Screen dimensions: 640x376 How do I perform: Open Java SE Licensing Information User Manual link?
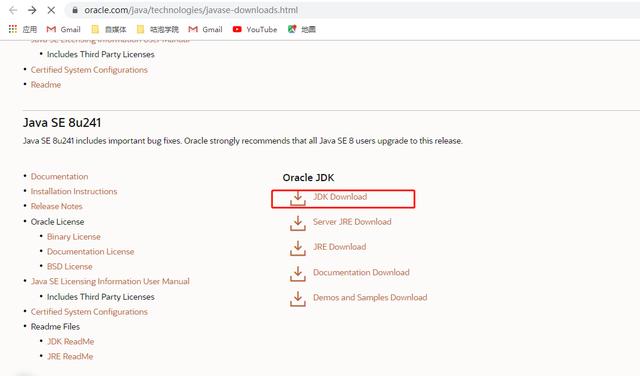click(x=110, y=281)
